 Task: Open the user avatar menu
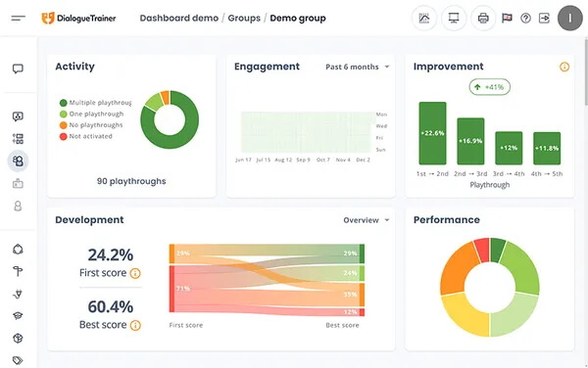(x=570, y=18)
